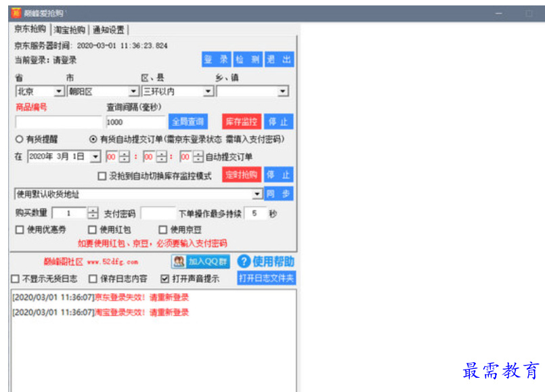Click the 支付密码 input field
The height and width of the screenshot is (392, 545).
pyautogui.click(x=158, y=213)
